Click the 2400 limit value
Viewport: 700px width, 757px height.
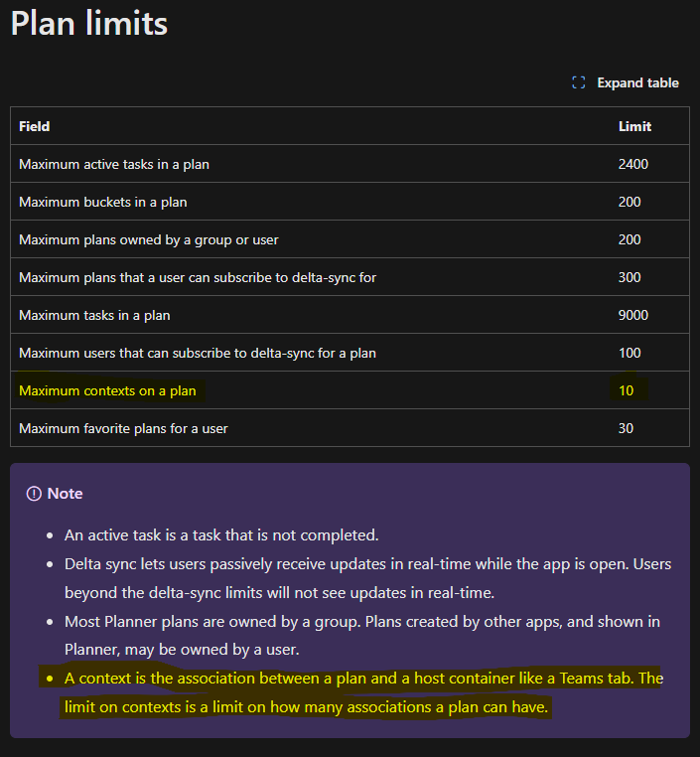pos(633,164)
